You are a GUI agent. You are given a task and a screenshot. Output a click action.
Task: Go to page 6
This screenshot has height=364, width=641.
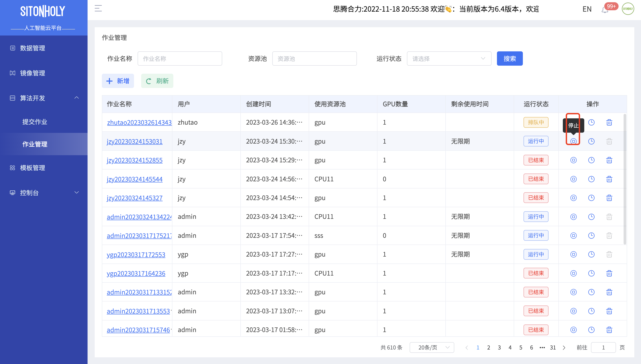531,347
